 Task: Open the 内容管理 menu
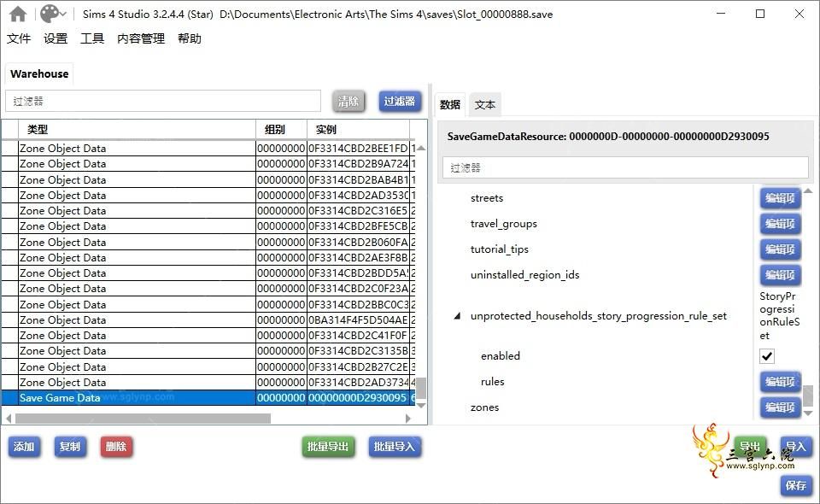tap(141, 38)
